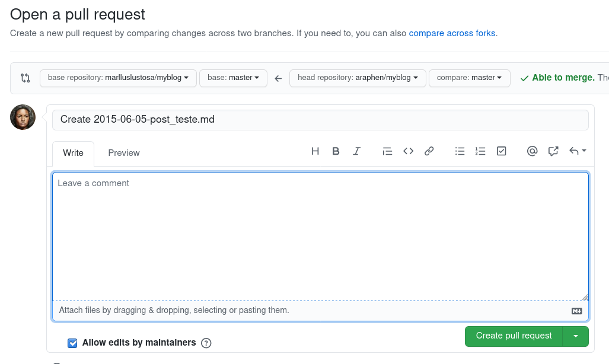
Task: Insert a numbered list
Action: point(480,151)
